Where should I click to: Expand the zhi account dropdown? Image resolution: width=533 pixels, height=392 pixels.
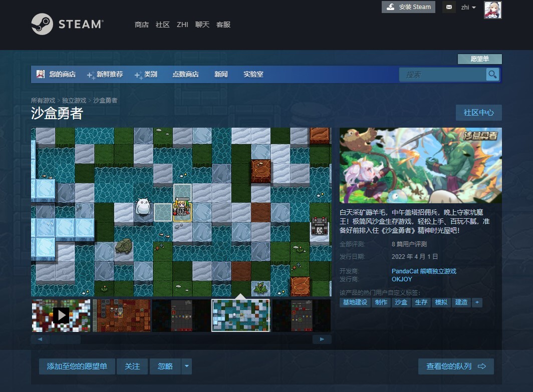468,7
